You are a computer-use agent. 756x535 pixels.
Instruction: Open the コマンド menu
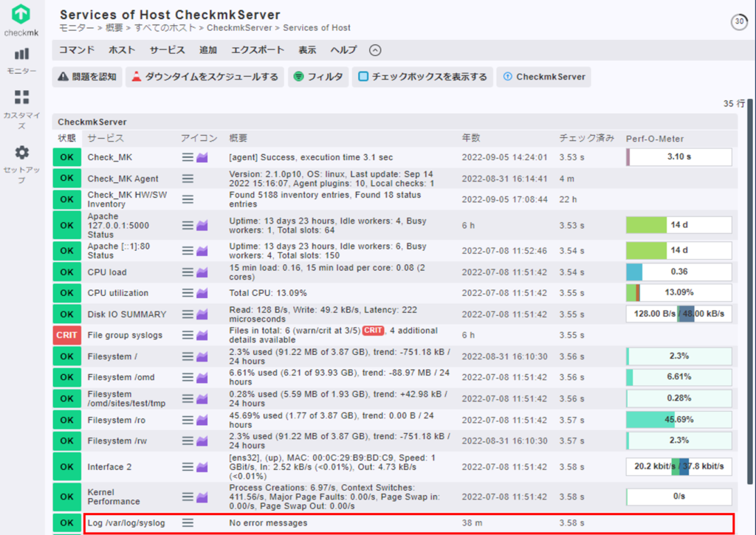tap(77, 50)
